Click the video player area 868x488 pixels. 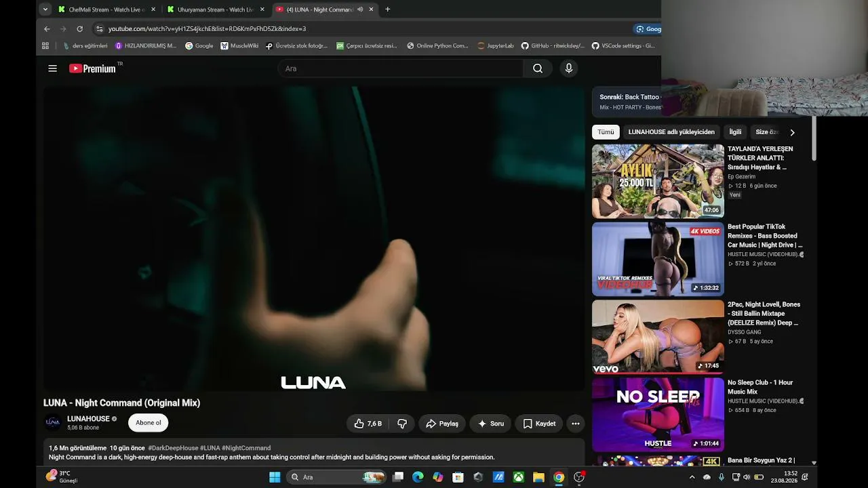pos(314,239)
